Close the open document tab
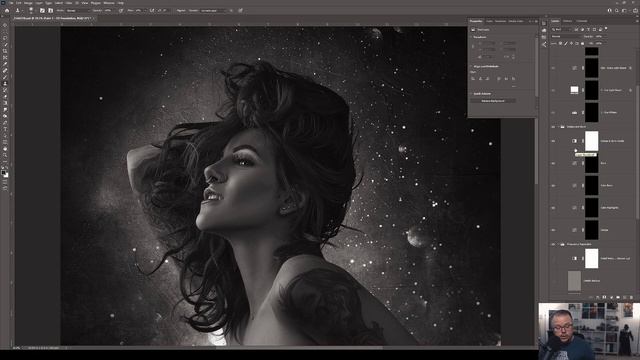Screen dimensions: 640x360 94,18
